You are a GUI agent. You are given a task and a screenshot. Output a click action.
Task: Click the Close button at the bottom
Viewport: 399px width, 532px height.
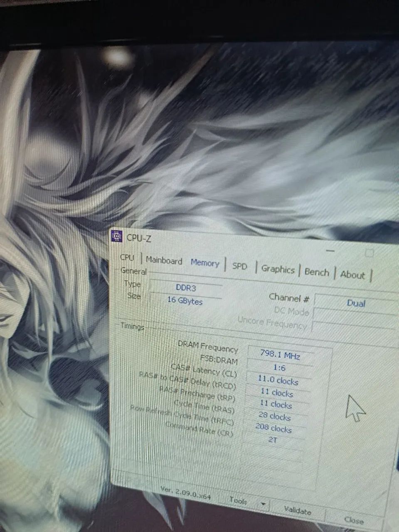(x=354, y=520)
